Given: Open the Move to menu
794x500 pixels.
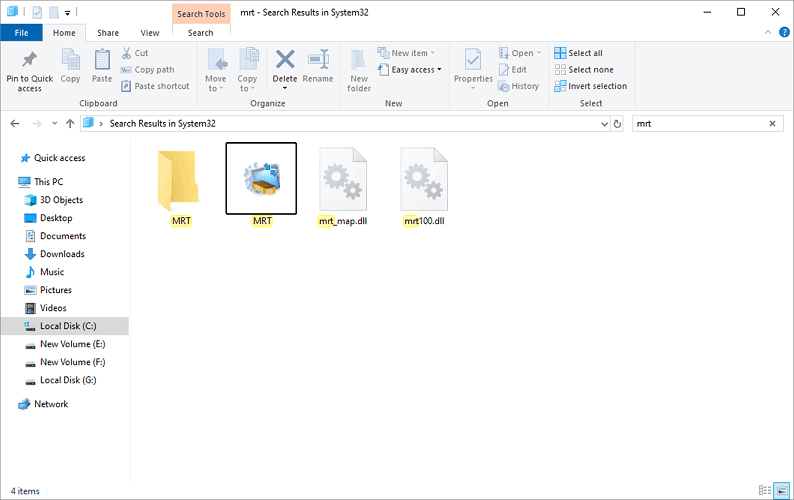Looking at the screenshot, I should pyautogui.click(x=216, y=71).
